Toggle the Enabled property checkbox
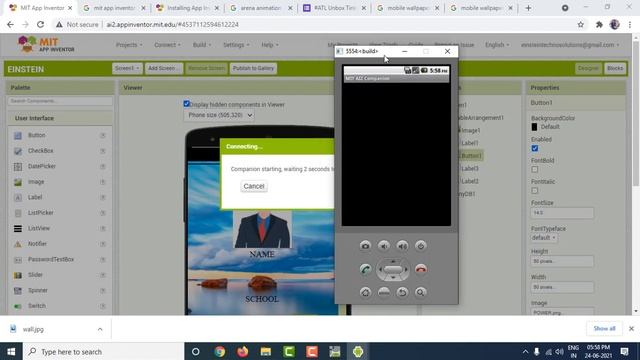Screen dimensions: 640x360 [535, 148]
